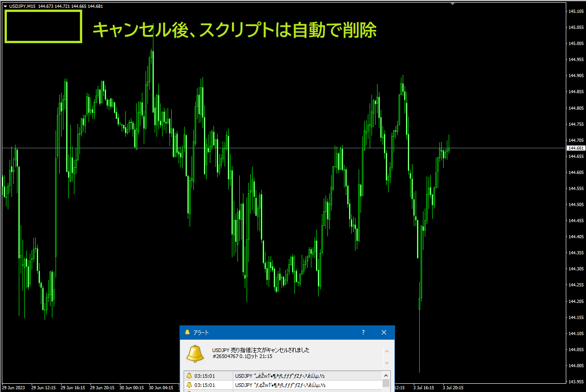Click the up chevron beside the alert message
Image resolution: width=586 pixels, height=392 pixels.
(386, 350)
